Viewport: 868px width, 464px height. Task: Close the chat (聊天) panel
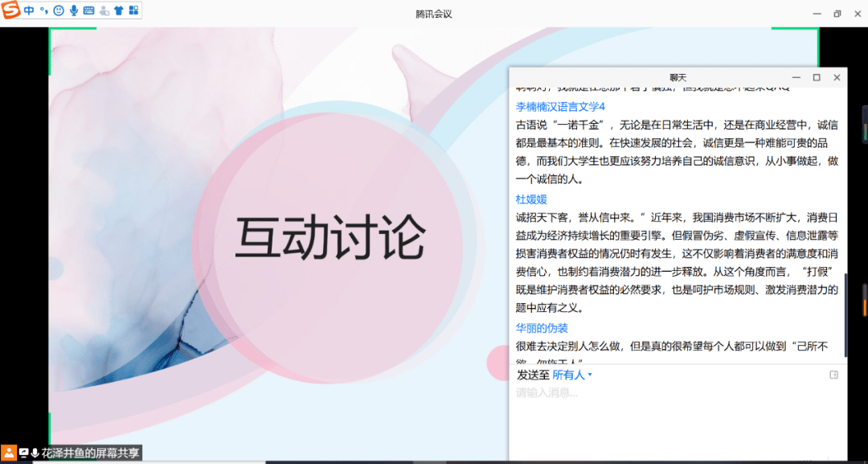pyautogui.click(x=837, y=77)
